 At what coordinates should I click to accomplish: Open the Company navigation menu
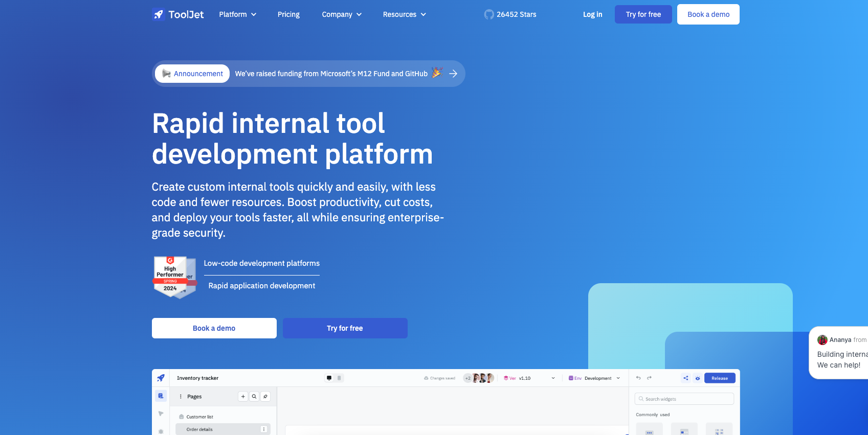[x=342, y=14]
